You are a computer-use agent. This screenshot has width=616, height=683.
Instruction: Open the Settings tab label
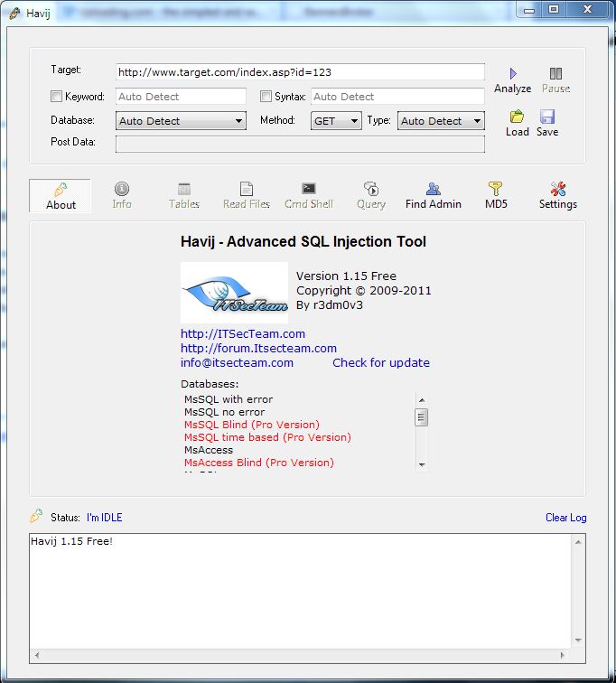(558, 204)
